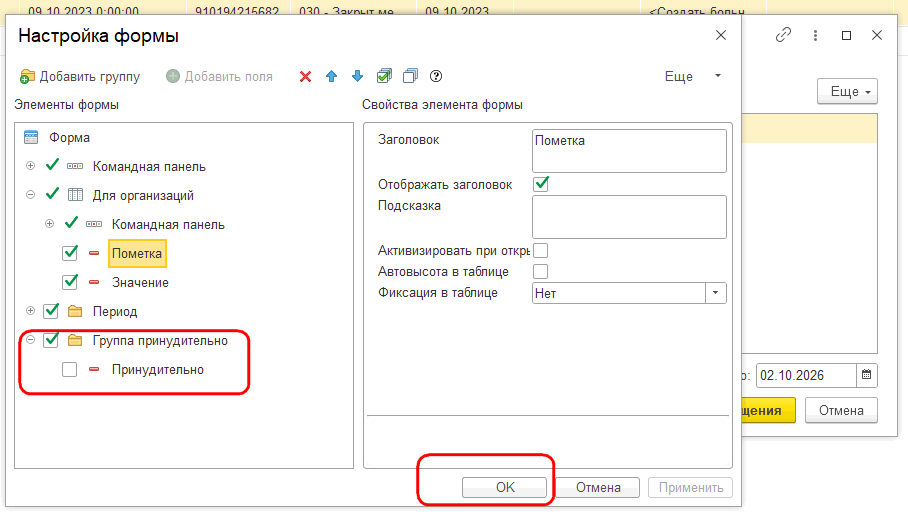Click the red field icon beside Принудительно
The image size is (908, 529).
[94, 369]
